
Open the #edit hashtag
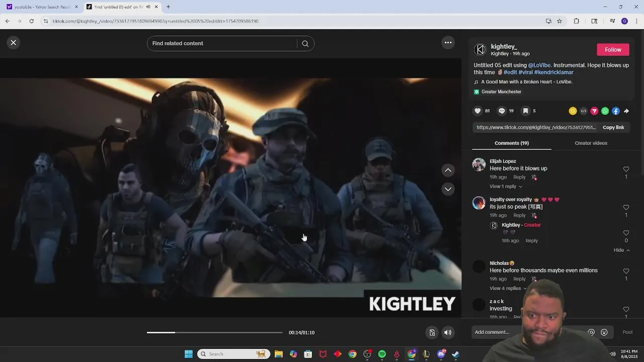pos(510,72)
